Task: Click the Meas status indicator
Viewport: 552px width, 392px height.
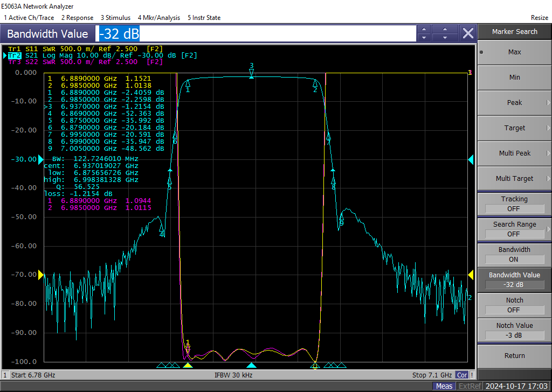Action: click(444, 386)
